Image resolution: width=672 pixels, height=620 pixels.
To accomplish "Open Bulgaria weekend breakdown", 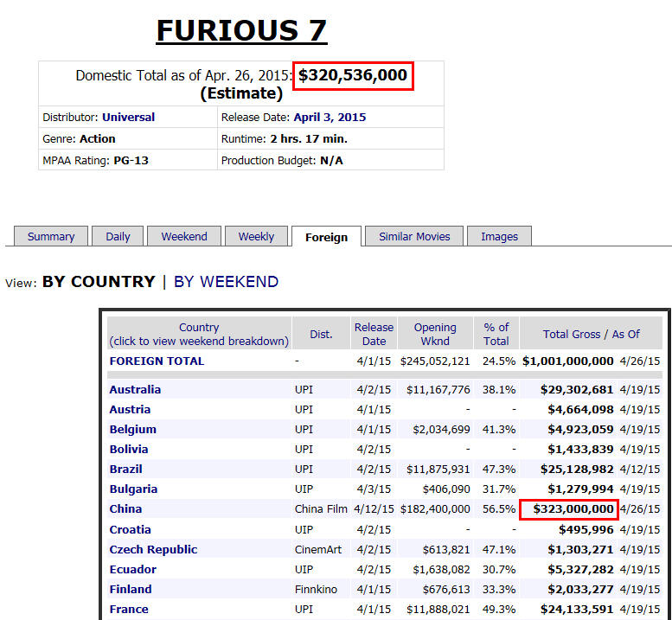I will (x=133, y=489).
